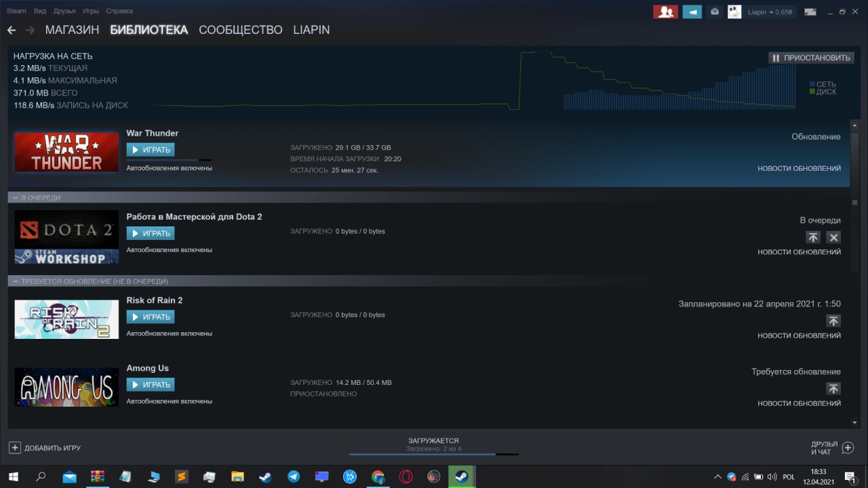868x488 pixels.
Task: Click the ДИСК graph legend swatch
Action: 812,91
